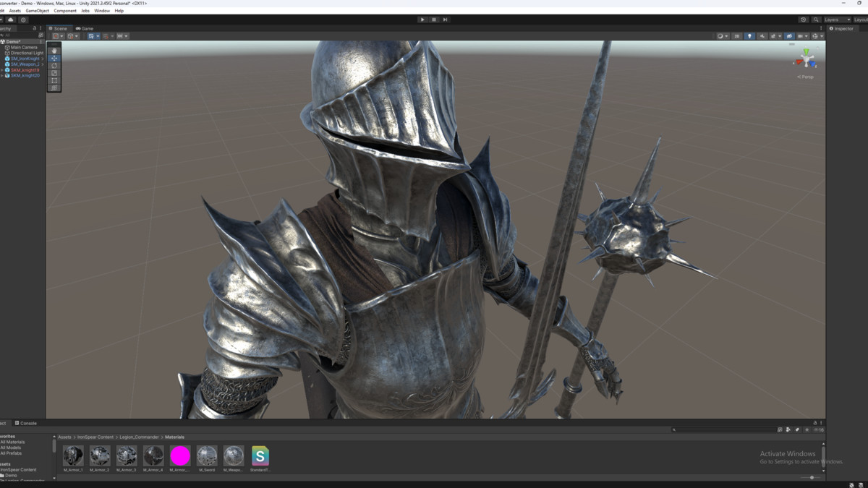Select the Move tool in Scene overlay
The width and height of the screenshot is (868, 488).
[x=54, y=58]
